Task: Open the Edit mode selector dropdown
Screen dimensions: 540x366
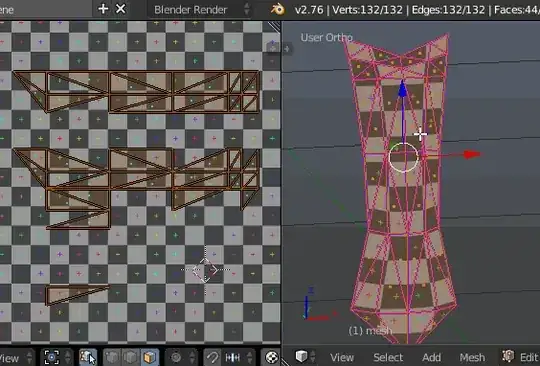Action: (x=521, y=357)
